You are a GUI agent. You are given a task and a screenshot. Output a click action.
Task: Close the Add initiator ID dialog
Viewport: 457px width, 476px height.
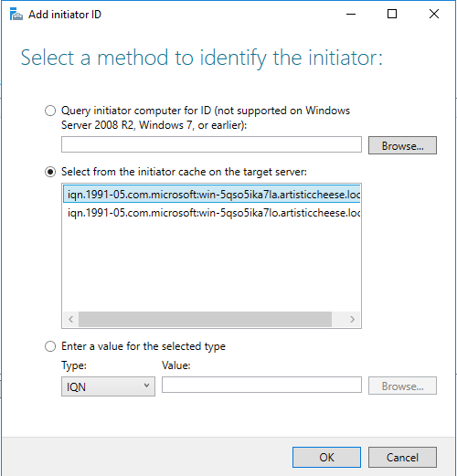[434, 14]
